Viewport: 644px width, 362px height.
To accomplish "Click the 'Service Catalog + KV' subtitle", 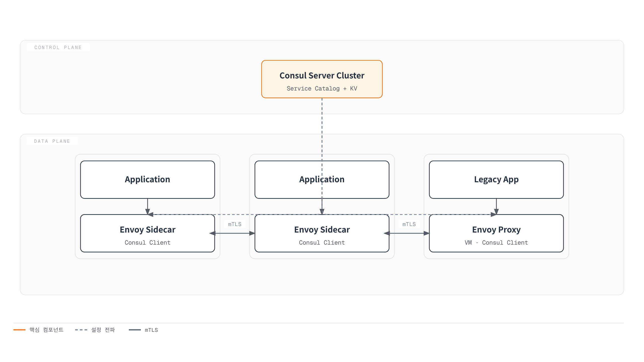I will pos(322,88).
